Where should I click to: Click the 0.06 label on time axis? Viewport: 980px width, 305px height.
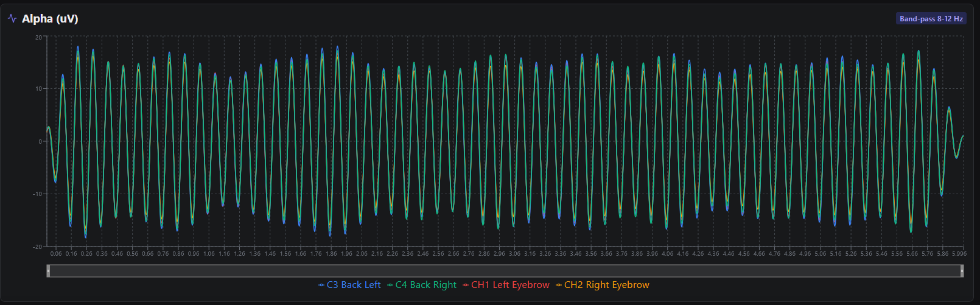[x=56, y=254]
